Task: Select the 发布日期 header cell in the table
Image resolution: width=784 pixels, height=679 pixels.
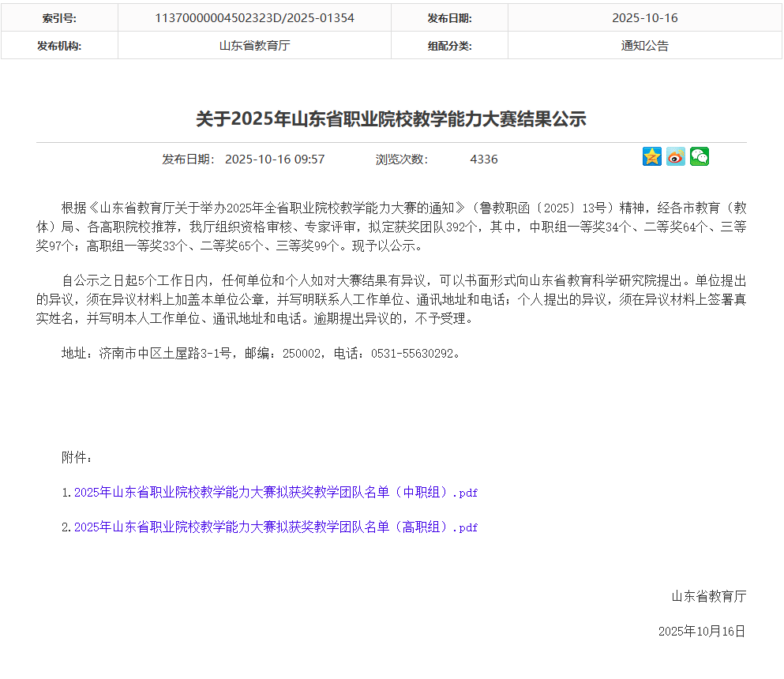Action: click(x=449, y=18)
